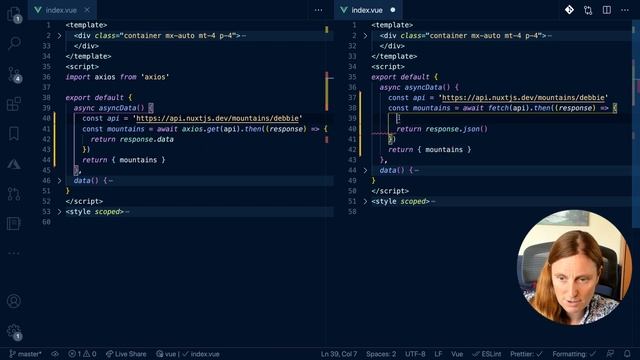Click the diamond git icon in editor toolbar
Screen dimensions: 640x360
569,10
